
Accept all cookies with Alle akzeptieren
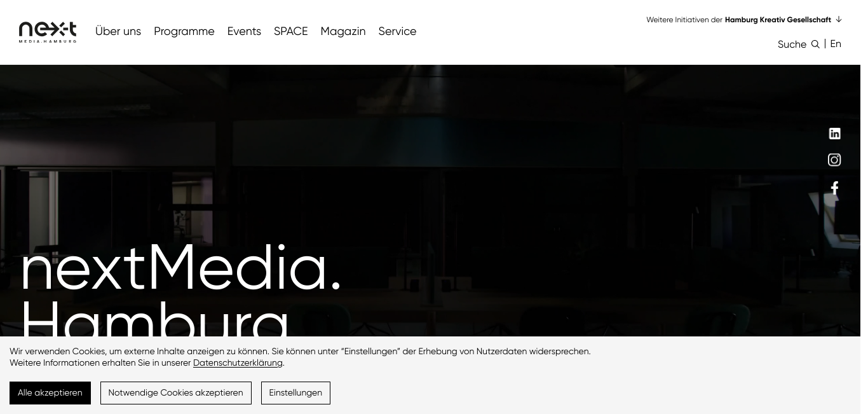click(x=50, y=393)
